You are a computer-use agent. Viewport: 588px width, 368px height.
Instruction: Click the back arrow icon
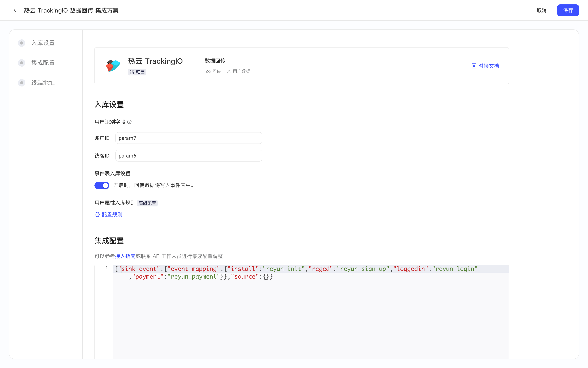coord(15,10)
